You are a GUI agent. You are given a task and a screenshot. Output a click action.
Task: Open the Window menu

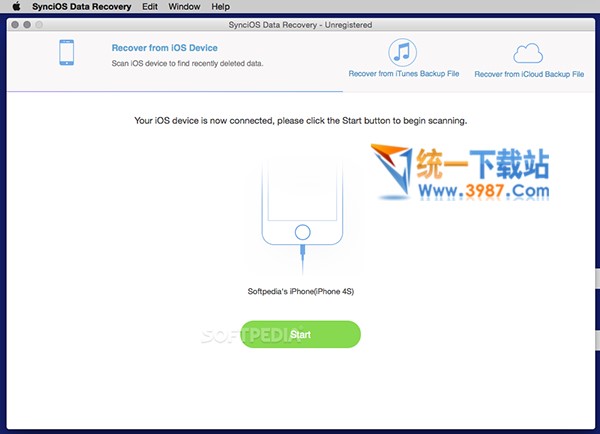point(184,7)
